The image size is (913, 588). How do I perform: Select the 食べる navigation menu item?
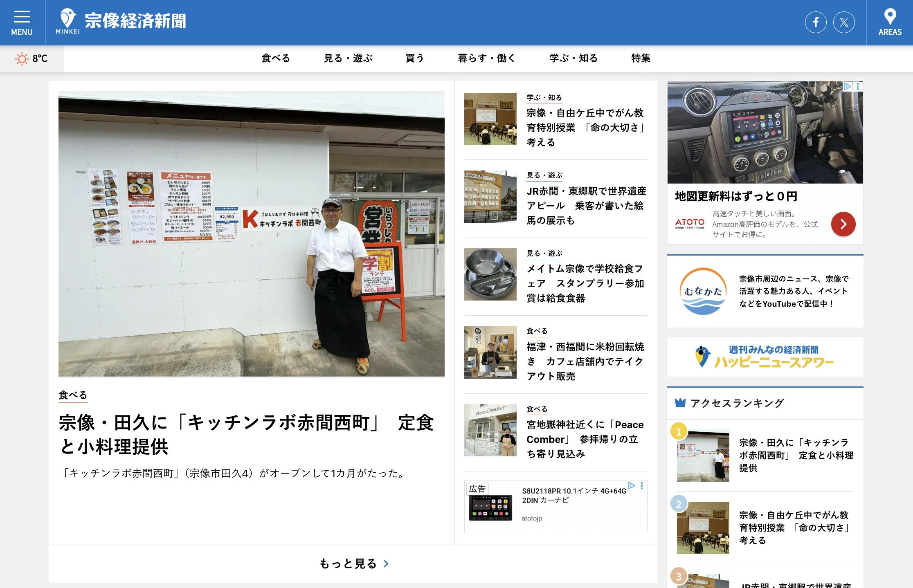coord(276,58)
